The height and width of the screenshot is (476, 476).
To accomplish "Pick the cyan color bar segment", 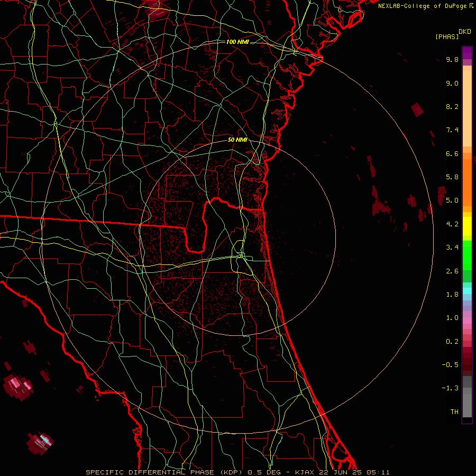I will (467, 291).
